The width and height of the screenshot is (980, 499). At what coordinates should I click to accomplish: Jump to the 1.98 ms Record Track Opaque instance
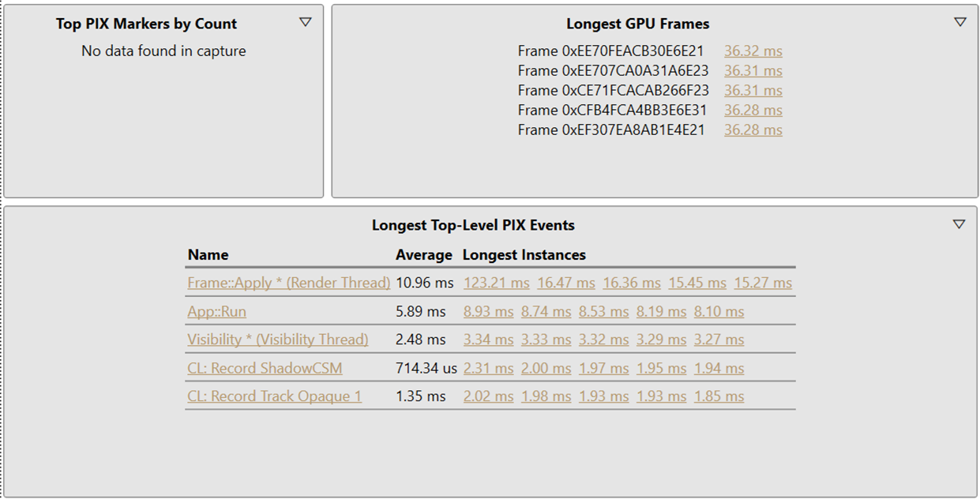click(x=546, y=396)
